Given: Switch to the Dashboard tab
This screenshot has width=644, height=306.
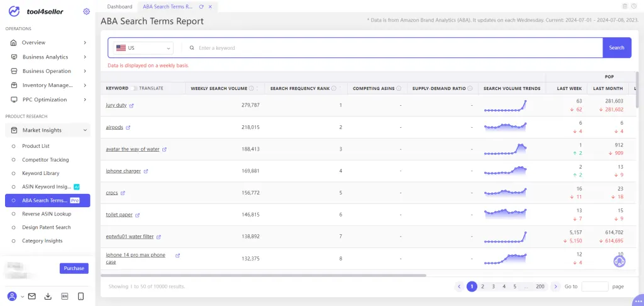Looking at the screenshot, I should (119, 6).
